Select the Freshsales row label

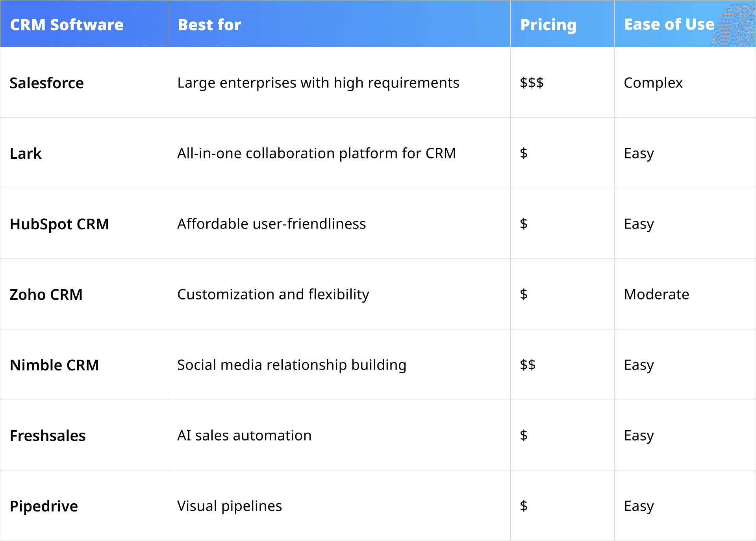tap(47, 435)
